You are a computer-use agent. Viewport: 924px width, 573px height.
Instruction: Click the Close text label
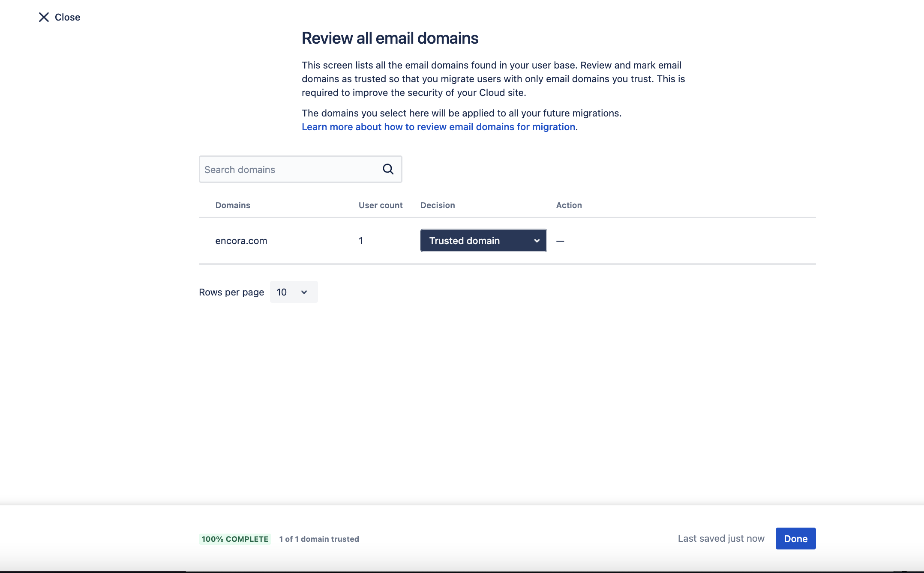click(68, 17)
